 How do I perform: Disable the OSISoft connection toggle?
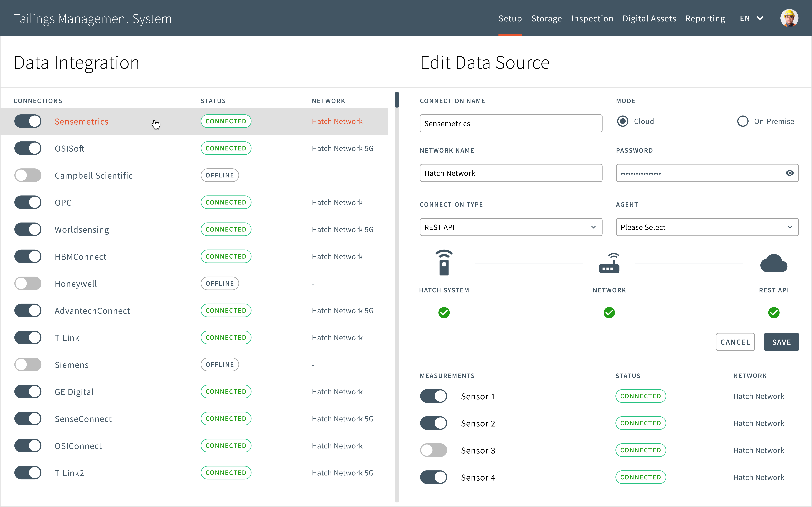28,148
